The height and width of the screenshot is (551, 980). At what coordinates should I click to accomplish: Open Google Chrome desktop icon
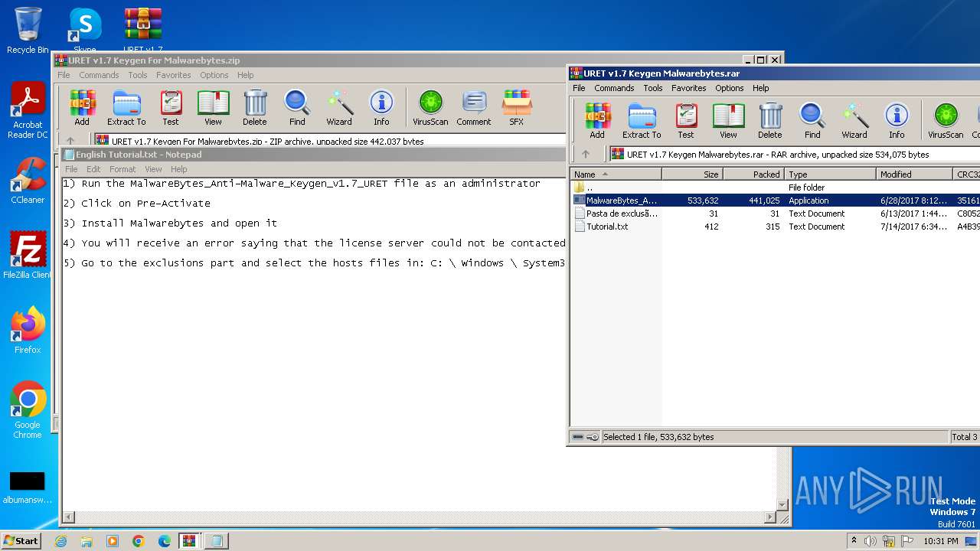28,410
